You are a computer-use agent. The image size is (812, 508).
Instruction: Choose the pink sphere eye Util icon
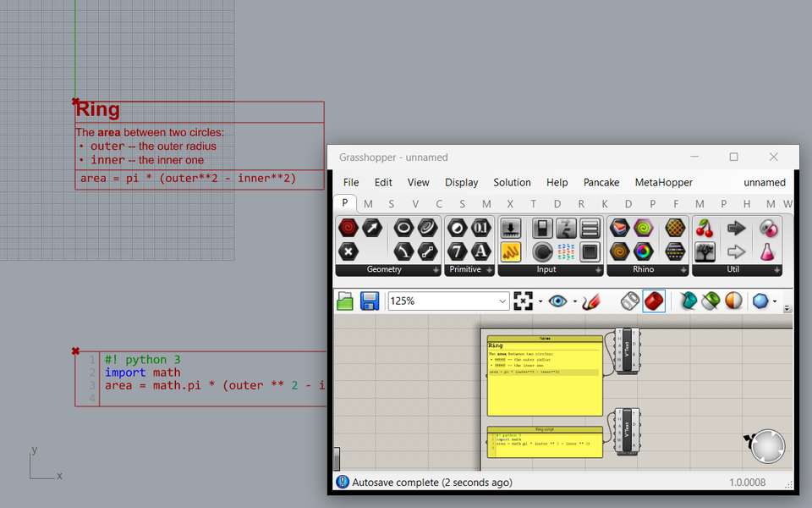pos(768,228)
